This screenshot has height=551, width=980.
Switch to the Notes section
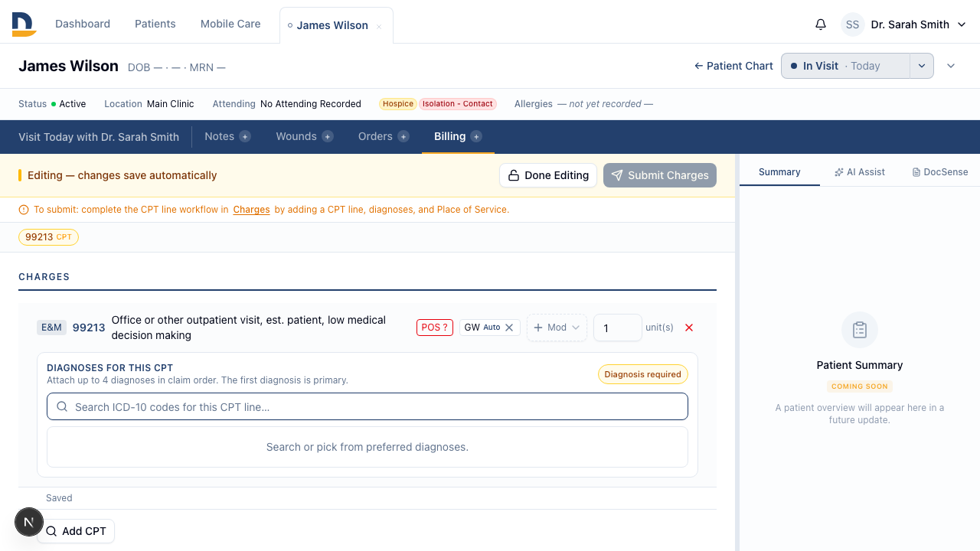219,136
